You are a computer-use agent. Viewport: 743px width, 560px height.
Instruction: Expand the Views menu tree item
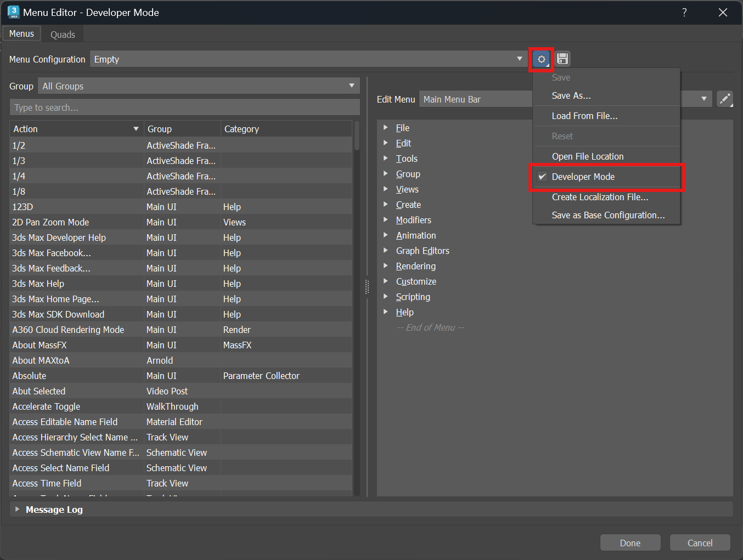pyautogui.click(x=386, y=189)
